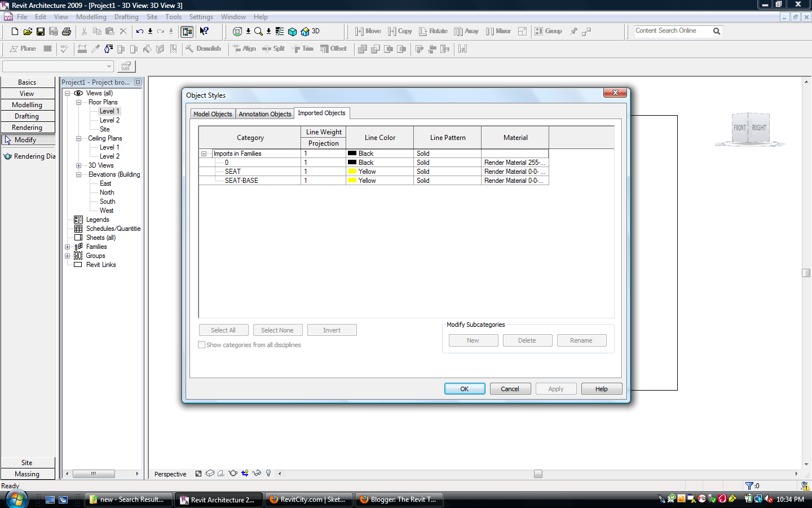The image size is (812, 508).
Task: Switch to the Model Objects tab
Action: [x=213, y=114]
